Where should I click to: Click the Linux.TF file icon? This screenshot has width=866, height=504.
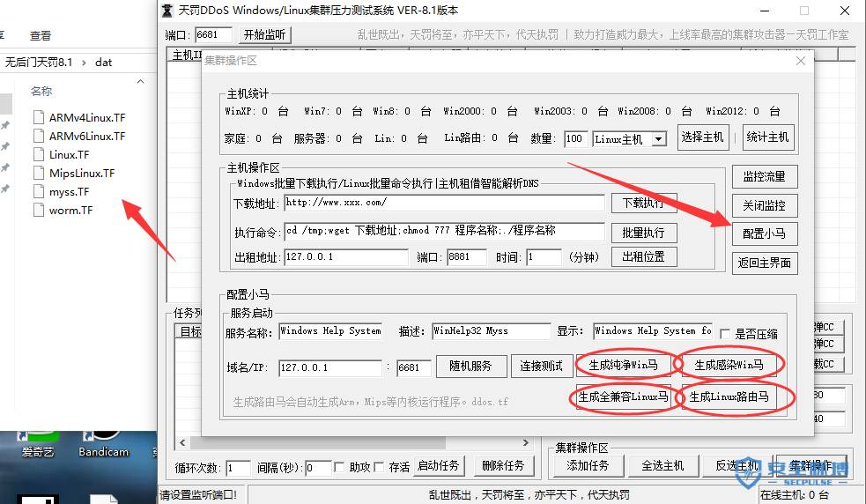click(39, 154)
